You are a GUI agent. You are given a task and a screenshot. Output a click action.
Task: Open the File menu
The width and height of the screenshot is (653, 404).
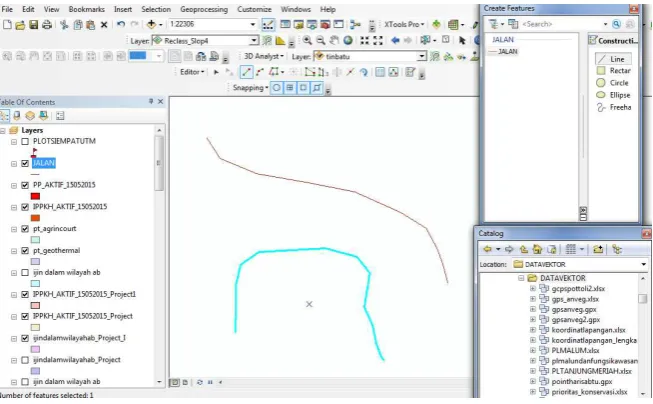[7, 9]
